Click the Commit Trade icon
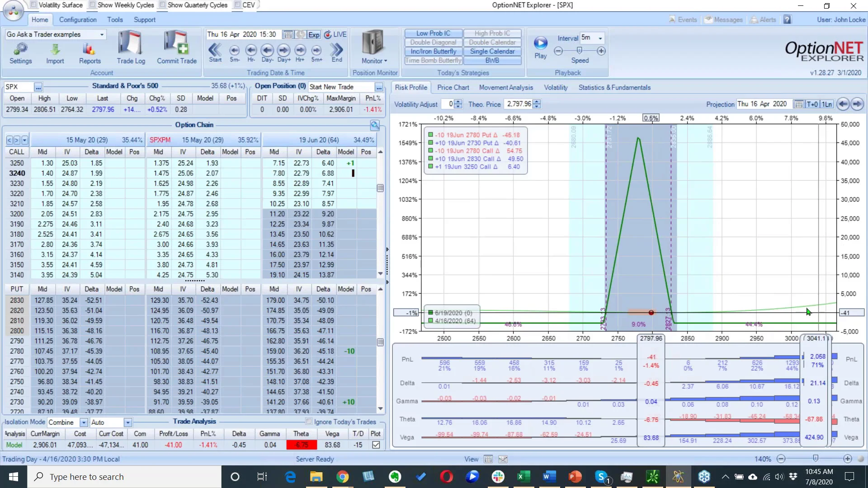 pos(176,47)
